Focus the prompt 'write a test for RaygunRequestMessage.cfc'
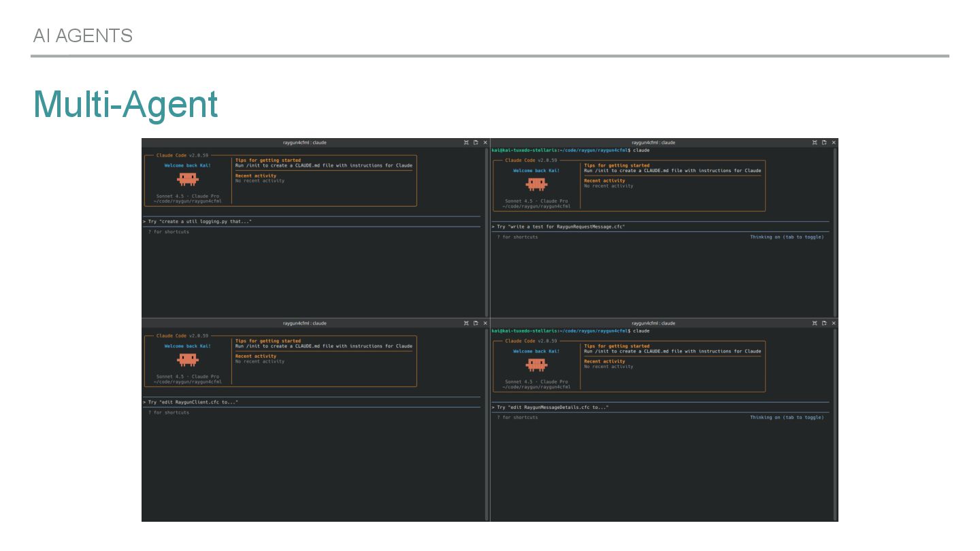 660,227
